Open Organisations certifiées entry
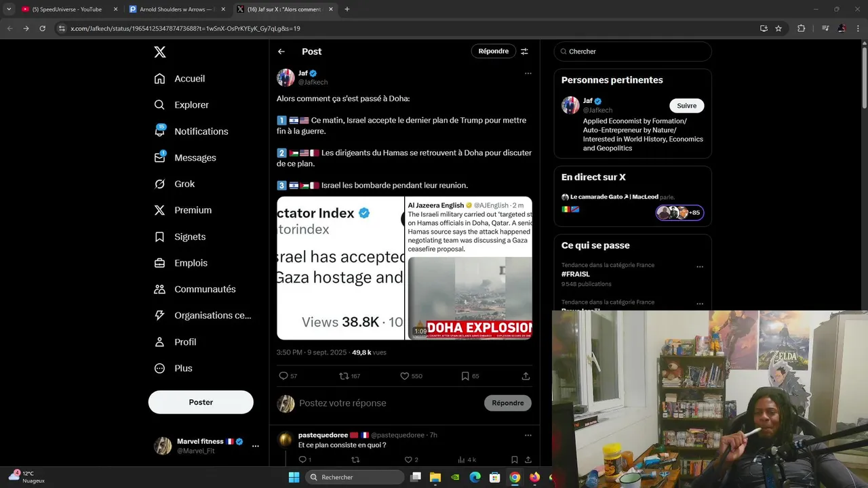This screenshot has width=868, height=488. 202,315
